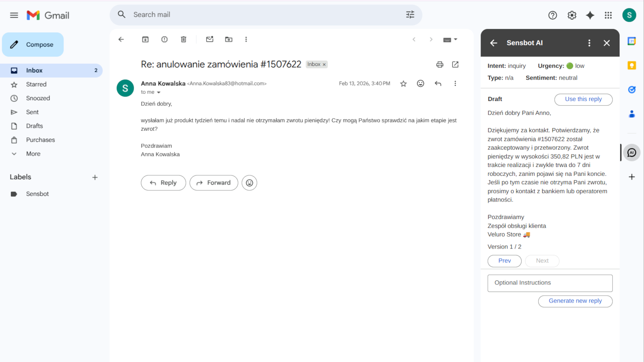Click the 'Version 1 / 2' text
Screen dimensions: 644x362
coord(504,247)
